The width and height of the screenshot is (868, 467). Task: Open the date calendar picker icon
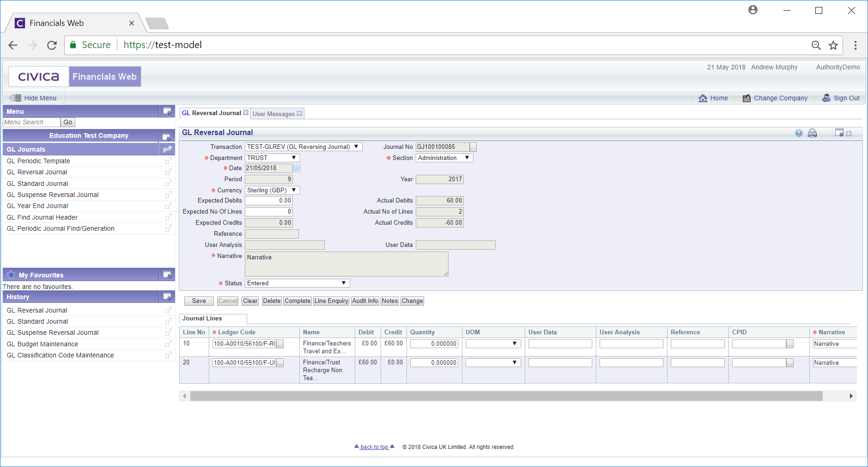tap(297, 168)
